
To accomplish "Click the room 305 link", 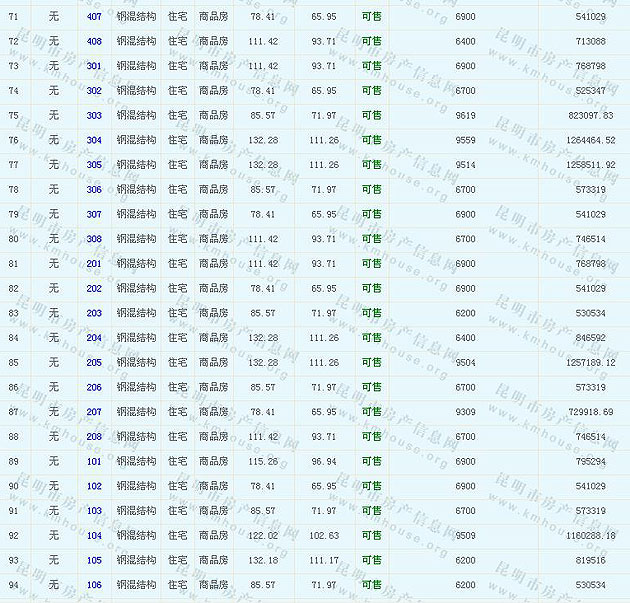I will point(94,165).
